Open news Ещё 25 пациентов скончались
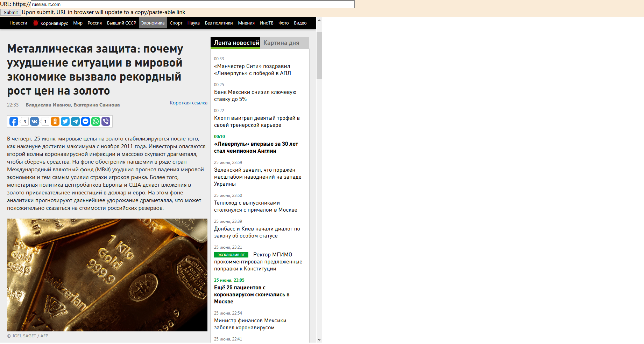 (252, 295)
